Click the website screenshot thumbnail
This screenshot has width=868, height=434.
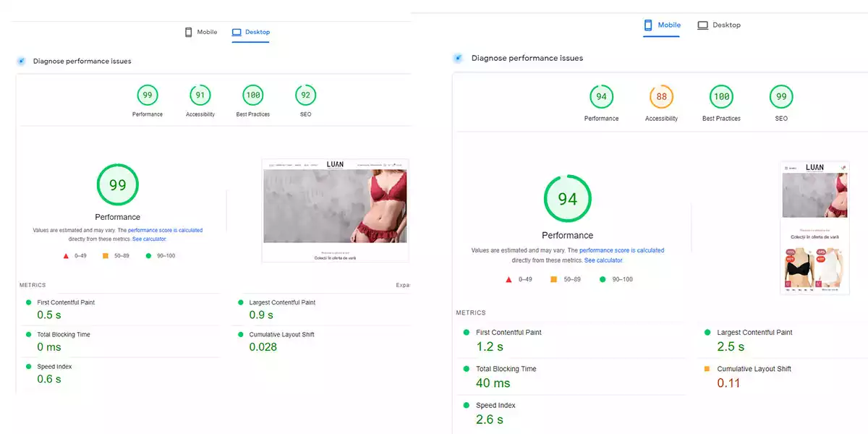(x=334, y=210)
